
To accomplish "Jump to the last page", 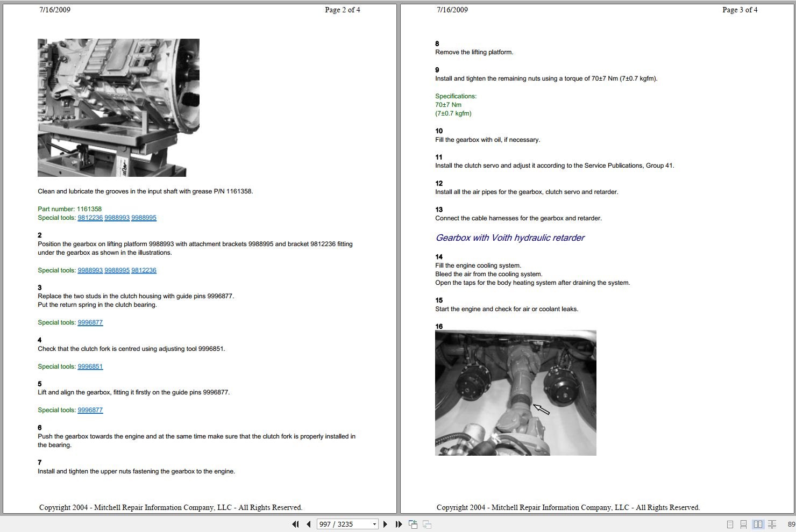I will pyautogui.click(x=399, y=524).
